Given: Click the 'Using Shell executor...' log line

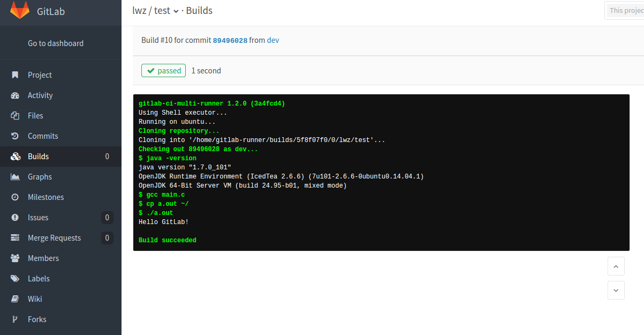Looking at the screenshot, I should [183, 113].
